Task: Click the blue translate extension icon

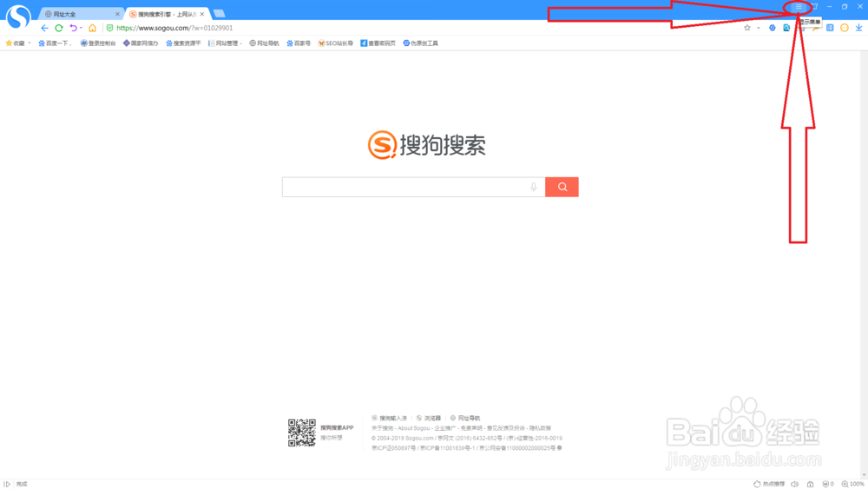Action: click(x=830, y=28)
